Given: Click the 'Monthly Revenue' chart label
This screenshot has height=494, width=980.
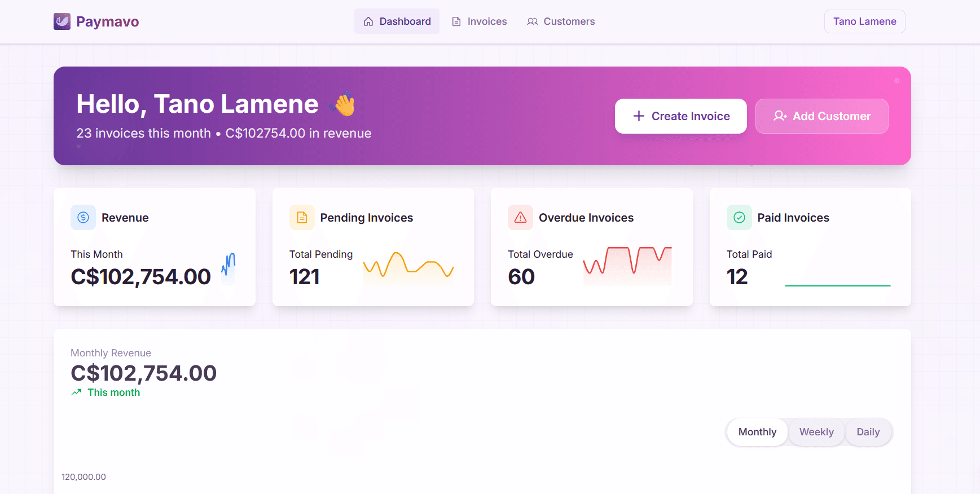Looking at the screenshot, I should pyautogui.click(x=111, y=353).
